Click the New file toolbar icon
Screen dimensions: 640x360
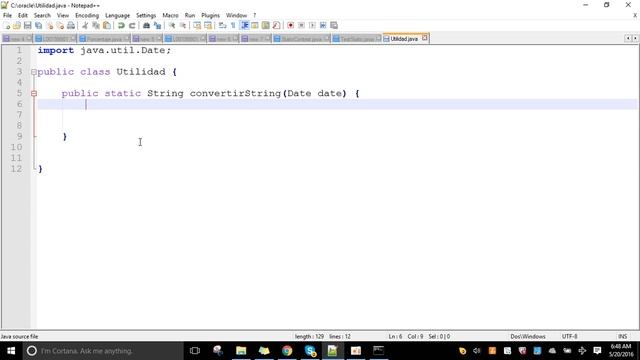[x=7, y=25]
